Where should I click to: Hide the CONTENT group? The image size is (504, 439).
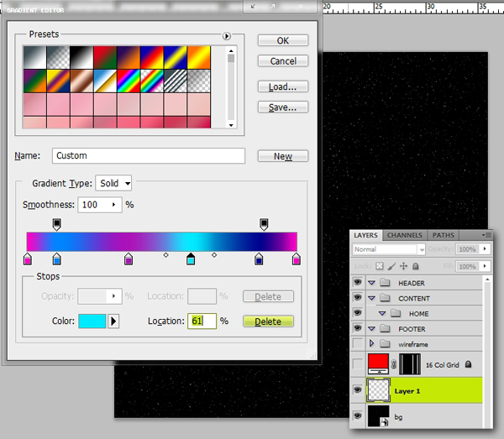coord(358,297)
